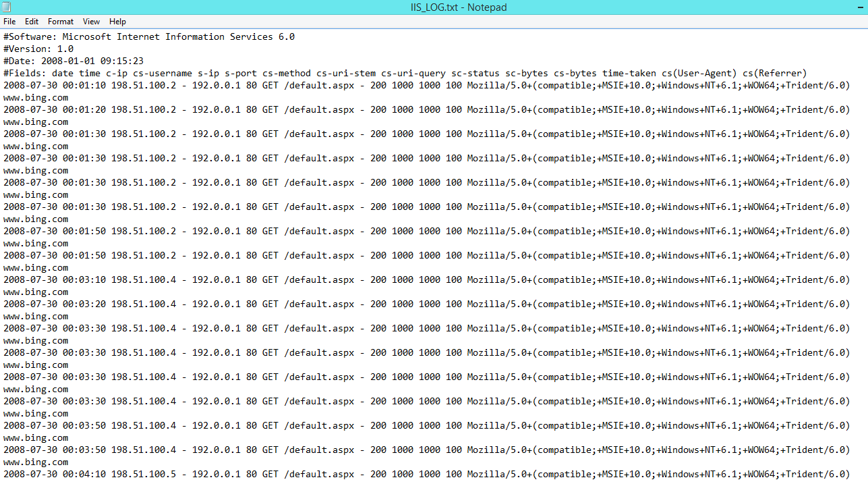Click the '#Fields:' label in the header
Image resolution: width=868 pixels, height=484 pixels.
(x=25, y=74)
